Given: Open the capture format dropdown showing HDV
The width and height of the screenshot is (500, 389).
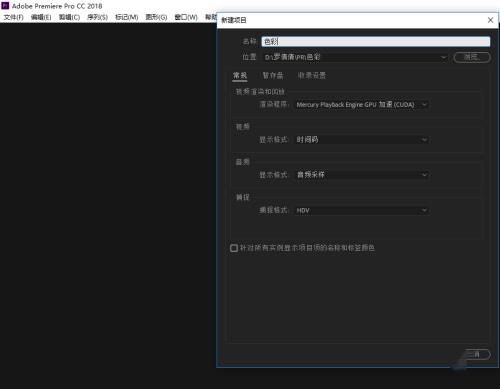Looking at the screenshot, I should tap(362, 210).
